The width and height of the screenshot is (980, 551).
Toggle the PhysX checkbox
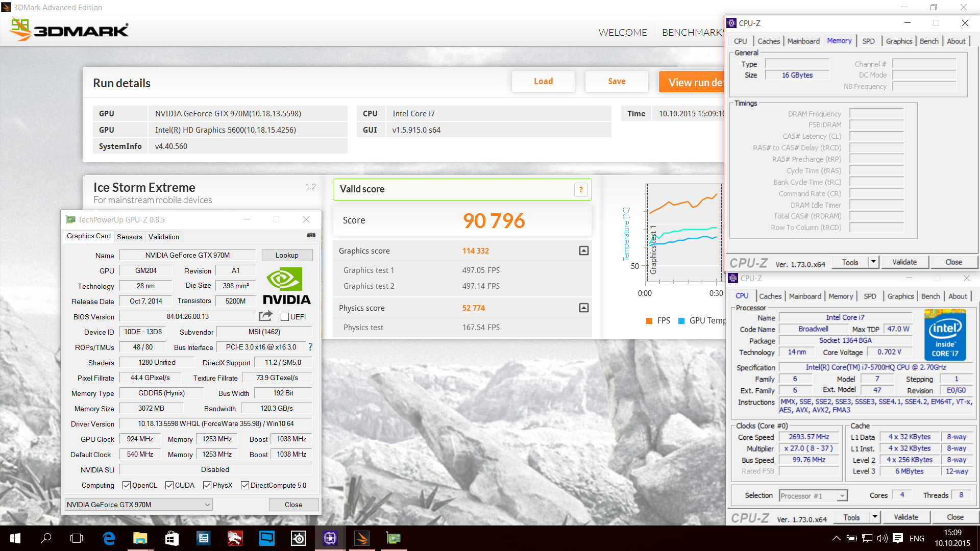tap(207, 485)
